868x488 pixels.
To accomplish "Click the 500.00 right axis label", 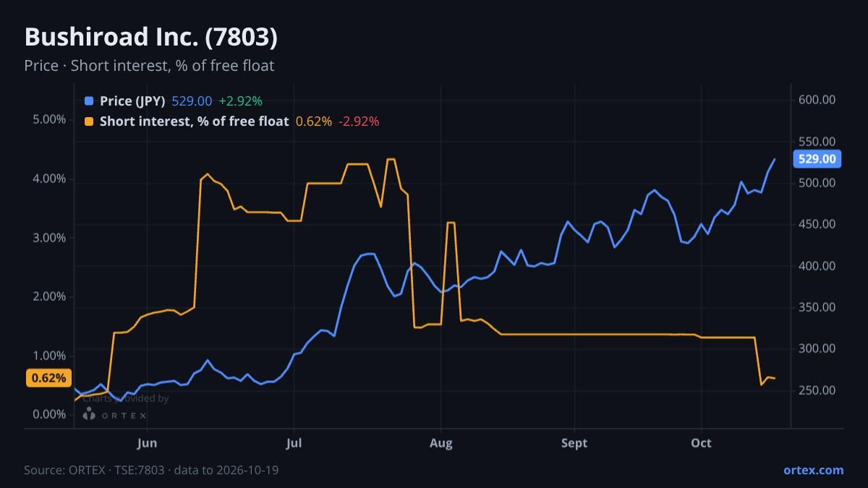I will (817, 183).
